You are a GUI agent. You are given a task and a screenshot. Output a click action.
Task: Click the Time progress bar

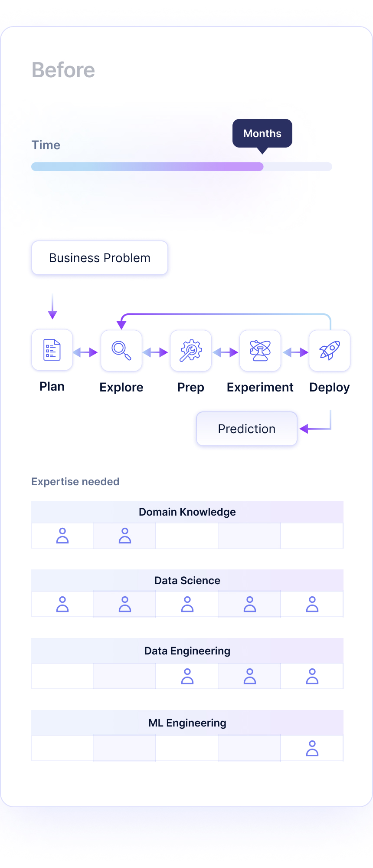pos(182,167)
